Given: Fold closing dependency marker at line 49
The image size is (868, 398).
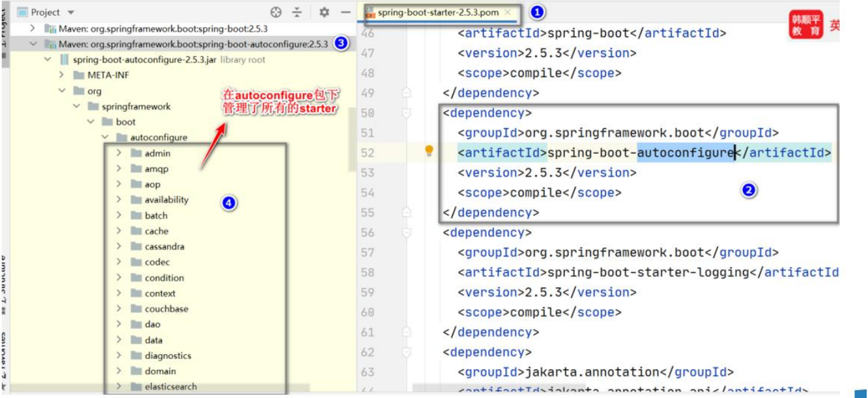Looking at the screenshot, I should click(x=407, y=93).
